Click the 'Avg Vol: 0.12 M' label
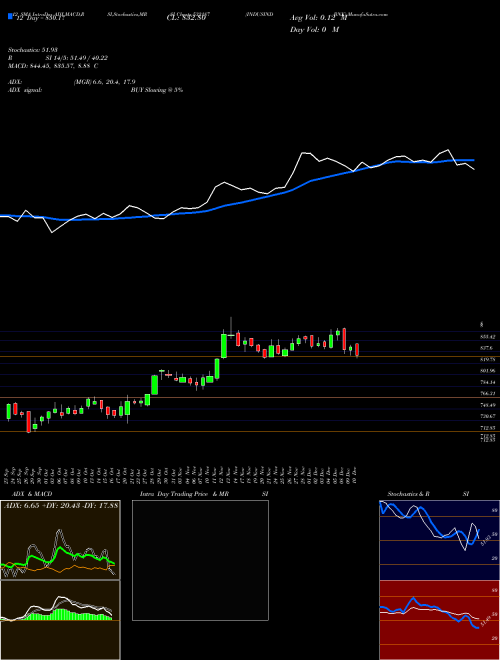The image size is (500, 660). pyautogui.click(x=318, y=18)
